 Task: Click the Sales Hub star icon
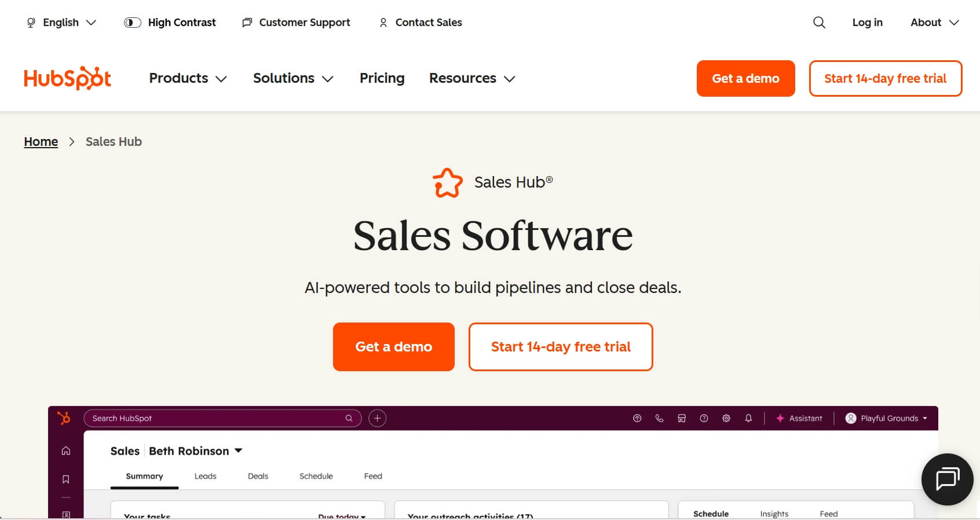click(x=448, y=183)
